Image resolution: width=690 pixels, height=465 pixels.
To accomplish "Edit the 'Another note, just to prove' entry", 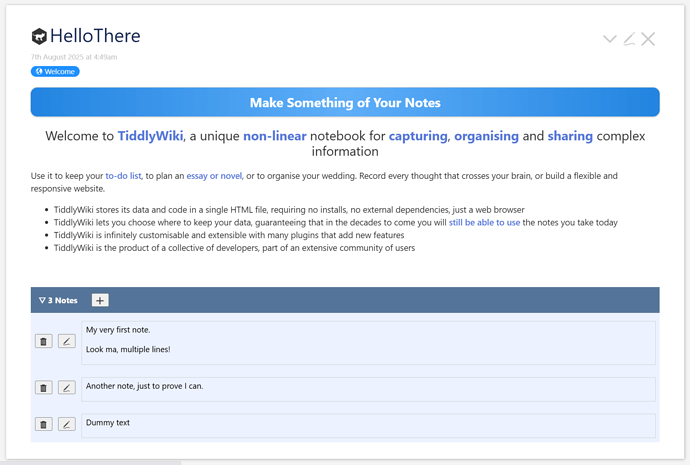I will coord(66,388).
